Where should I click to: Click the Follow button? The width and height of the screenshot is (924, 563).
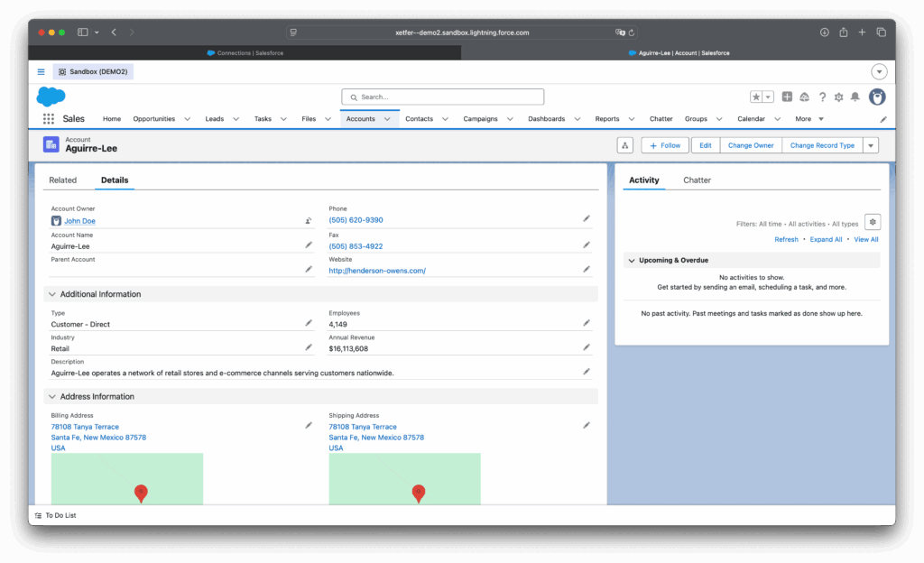click(665, 145)
